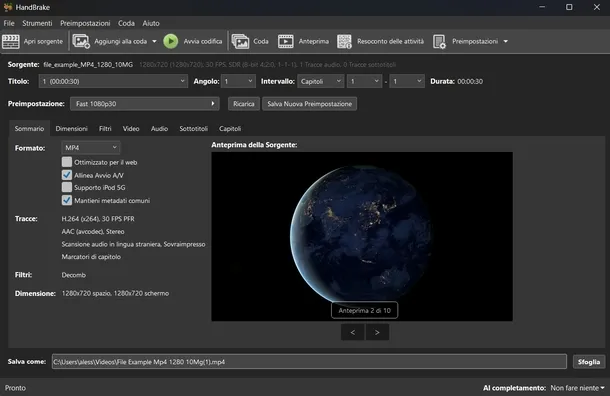Click the H.264 (x264), 30 FPS PFR track text

[98, 219]
